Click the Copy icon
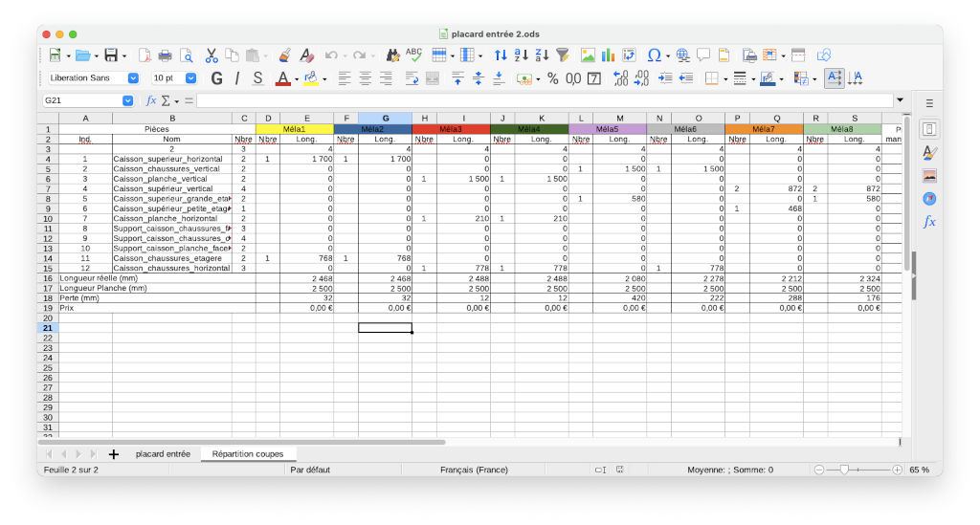980x525 pixels. 232,55
